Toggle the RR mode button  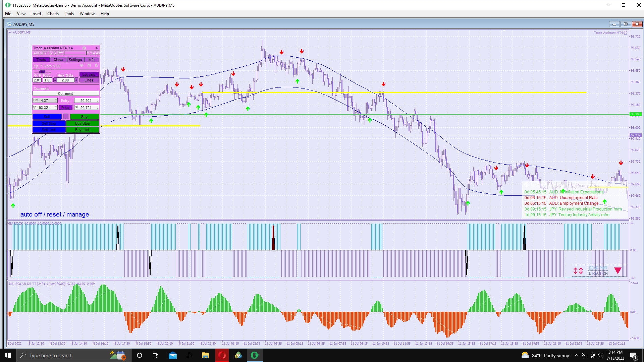click(x=42, y=72)
